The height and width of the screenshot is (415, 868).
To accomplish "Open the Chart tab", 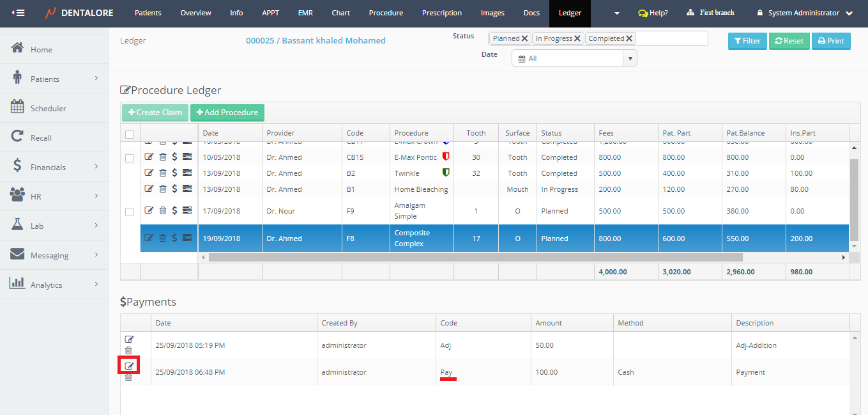I will point(340,13).
